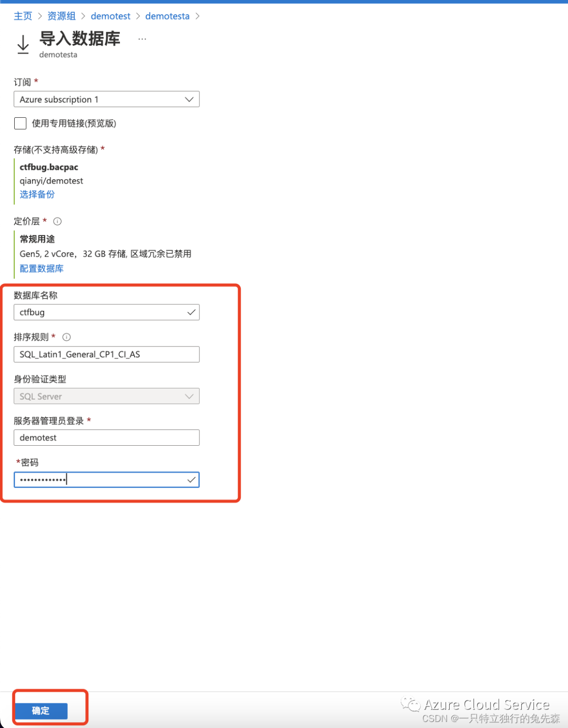The height and width of the screenshot is (728, 568).
Task: Open the demotesta breadcrumb link
Action: (x=167, y=16)
